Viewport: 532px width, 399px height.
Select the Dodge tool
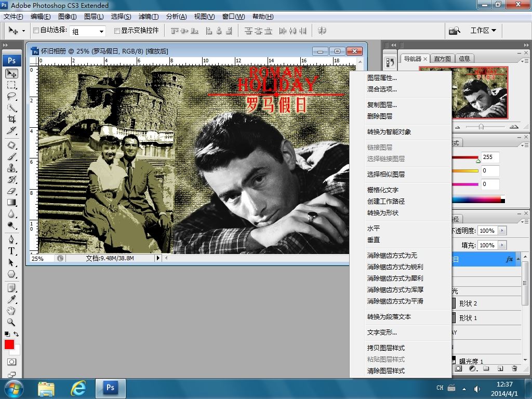(11, 225)
